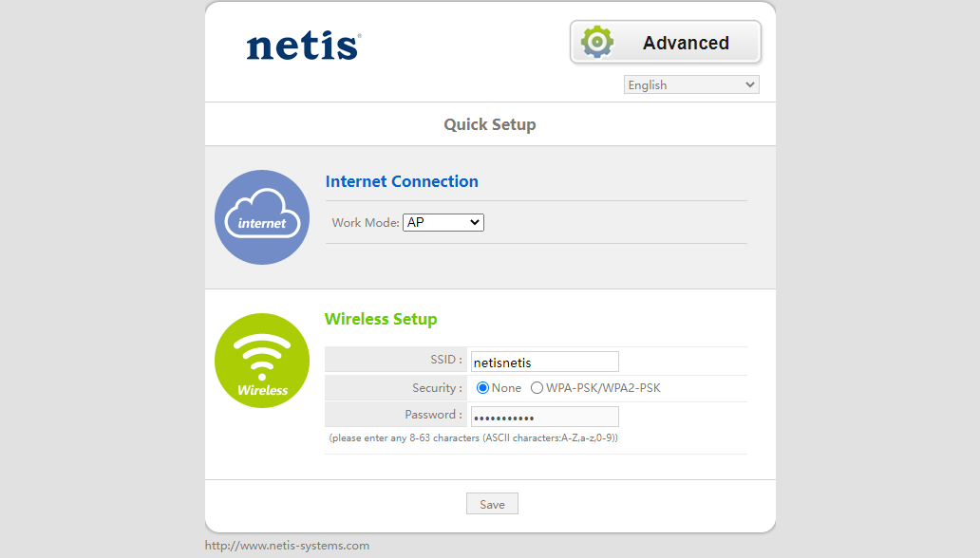Click the green Wireless Wi-Fi icon
Screen dimensions: 980x558
click(262, 361)
